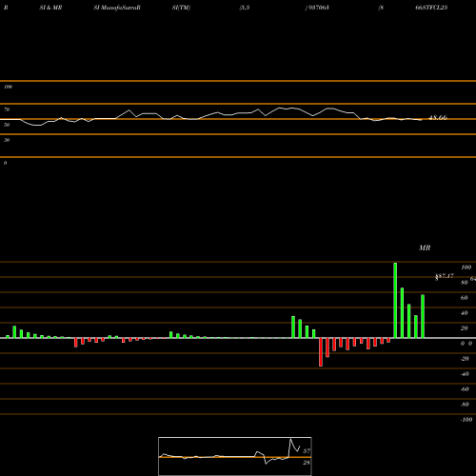Click the 60 label on MR axis
The width and height of the screenshot is (476, 476).
[465, 298]
